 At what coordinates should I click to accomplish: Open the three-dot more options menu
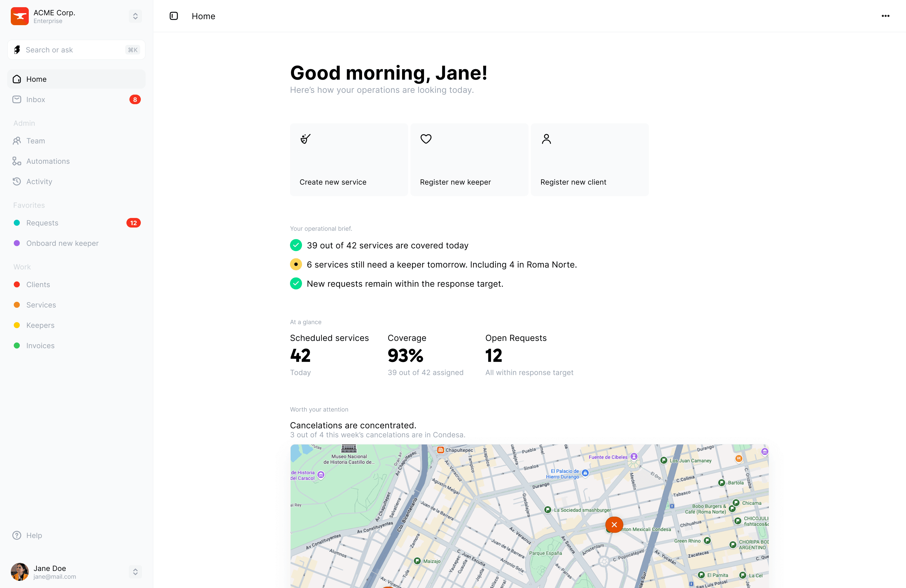pos(885,16)
